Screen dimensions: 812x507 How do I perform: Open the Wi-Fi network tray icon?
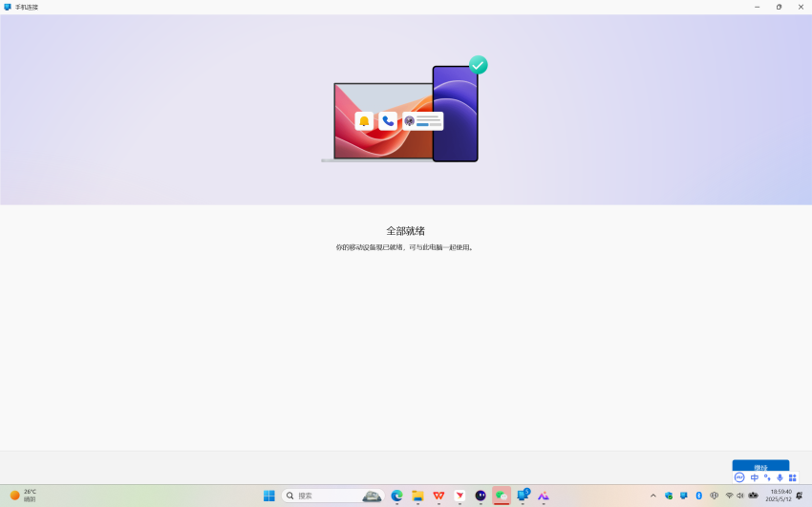tap(729, 496)
